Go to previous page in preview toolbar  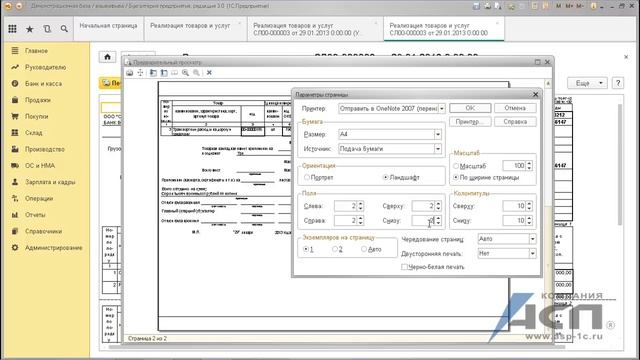click(x=153, y=73)
